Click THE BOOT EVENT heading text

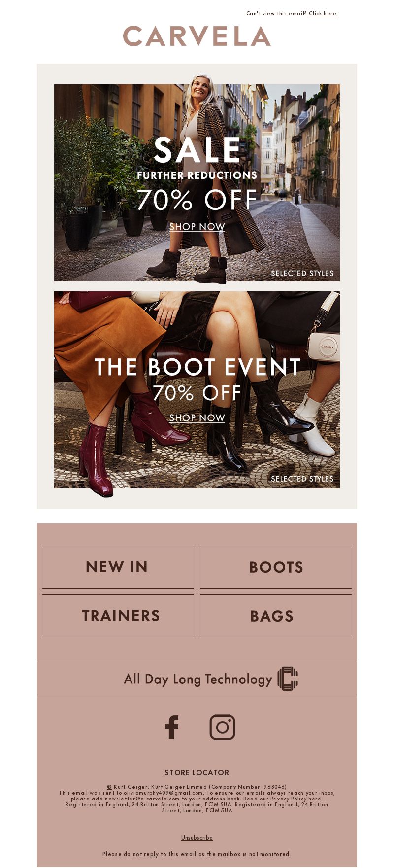pos(197,367)
